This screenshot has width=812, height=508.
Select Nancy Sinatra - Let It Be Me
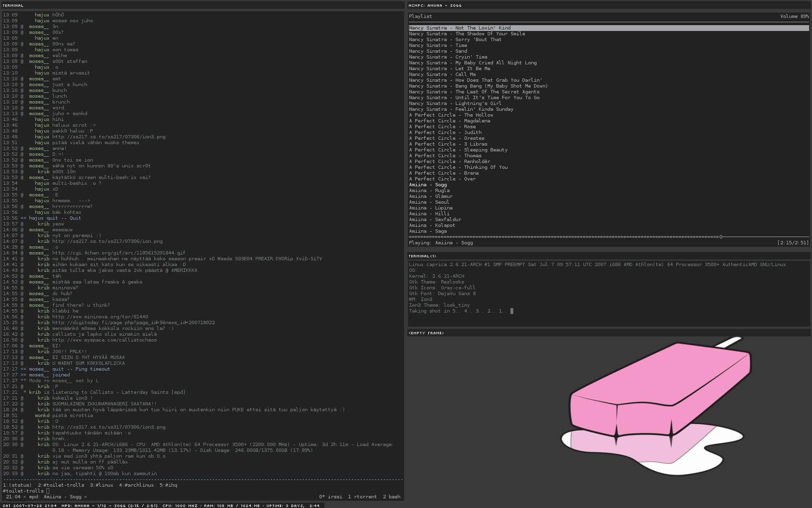449,69
